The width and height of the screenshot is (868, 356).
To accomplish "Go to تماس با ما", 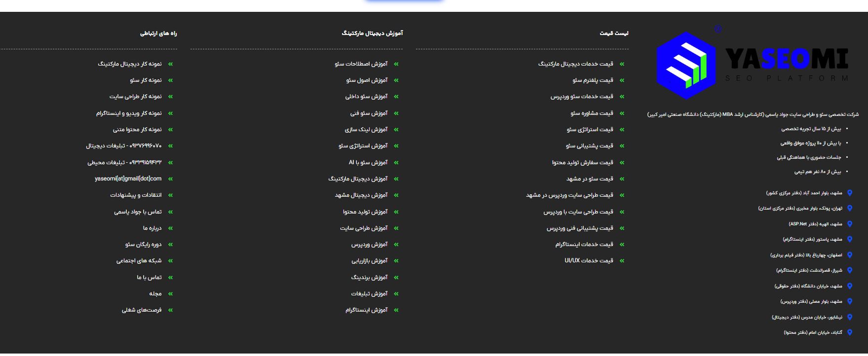I will coord(149,278).
